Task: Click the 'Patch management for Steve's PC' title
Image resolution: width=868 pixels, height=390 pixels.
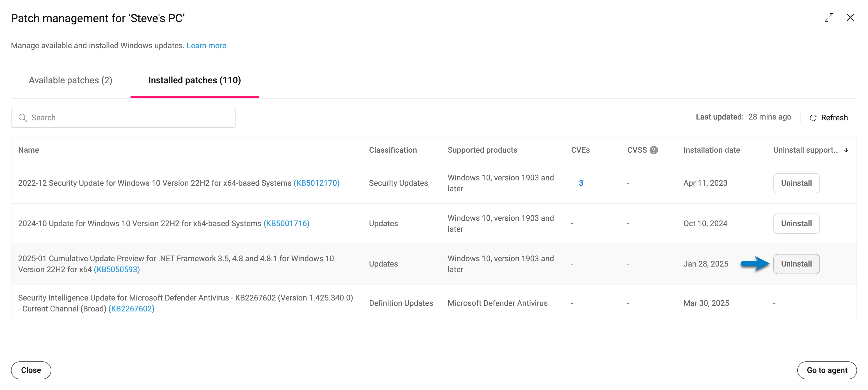Action: click(x=98, y=18)
